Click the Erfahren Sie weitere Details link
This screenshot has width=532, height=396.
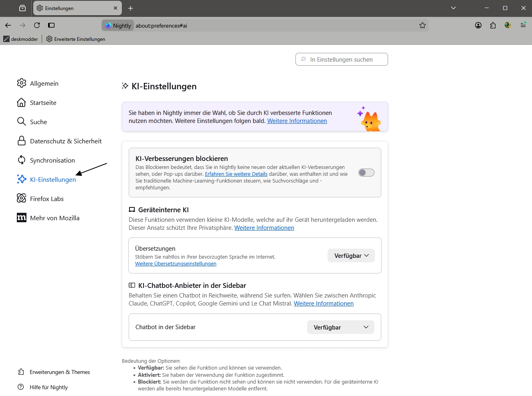tap(236, 174)
